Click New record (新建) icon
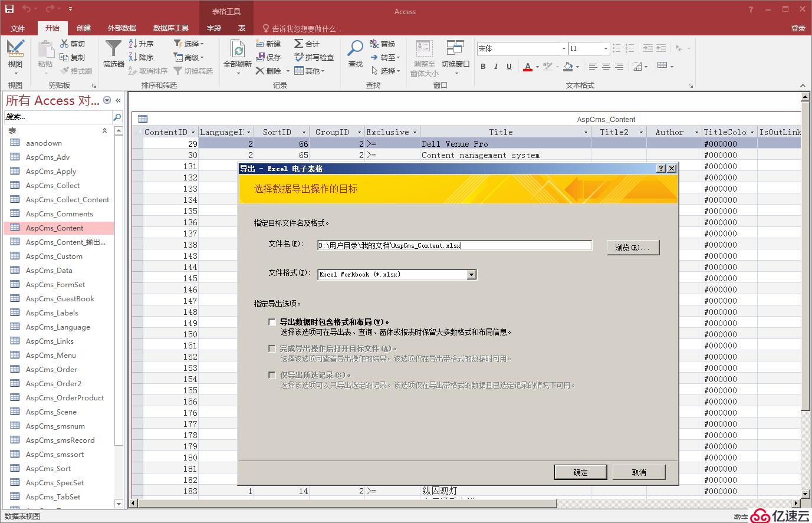 (x=260, y=44)
